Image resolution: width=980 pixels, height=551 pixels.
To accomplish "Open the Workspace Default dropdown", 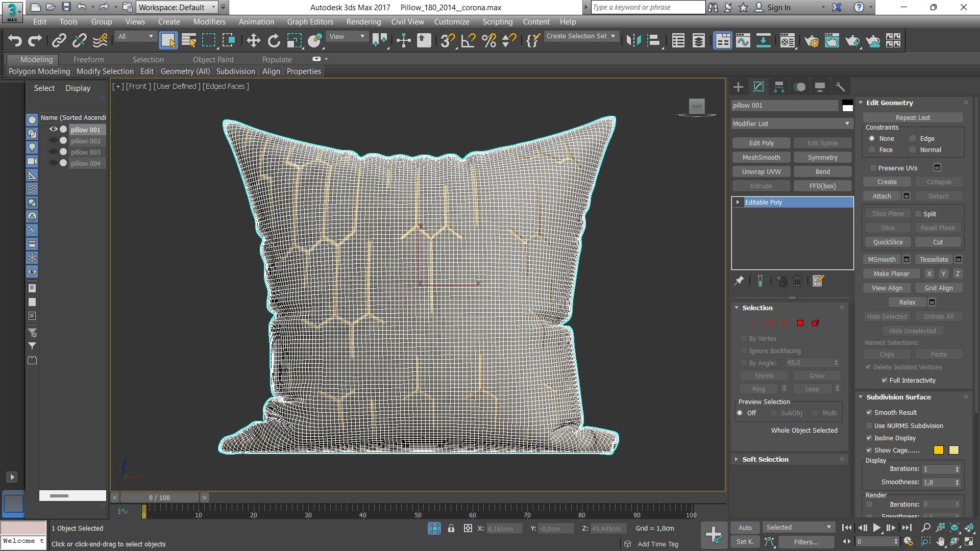I will [x=177, y=7].
